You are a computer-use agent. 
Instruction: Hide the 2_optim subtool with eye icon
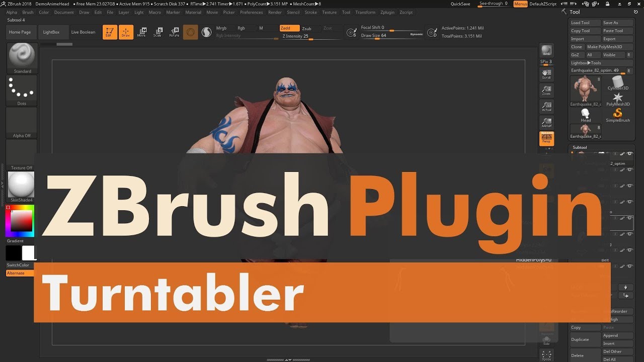[629, 154]
